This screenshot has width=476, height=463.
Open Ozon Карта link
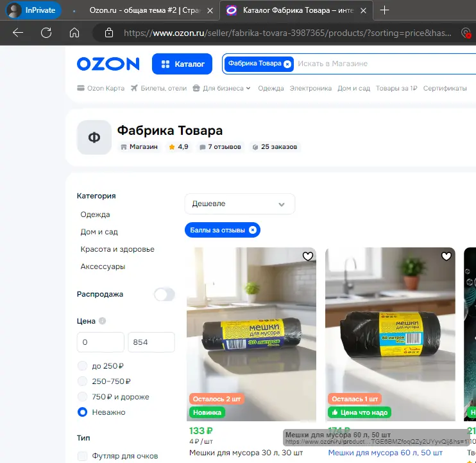pyautogui.click(x=101, y=88)
